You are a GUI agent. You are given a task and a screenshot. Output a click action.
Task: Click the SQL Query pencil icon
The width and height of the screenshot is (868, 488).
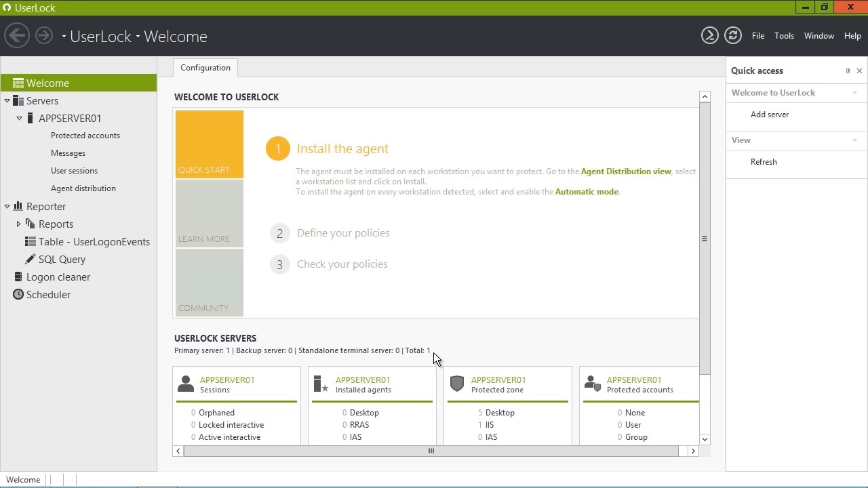coord(30,260)
